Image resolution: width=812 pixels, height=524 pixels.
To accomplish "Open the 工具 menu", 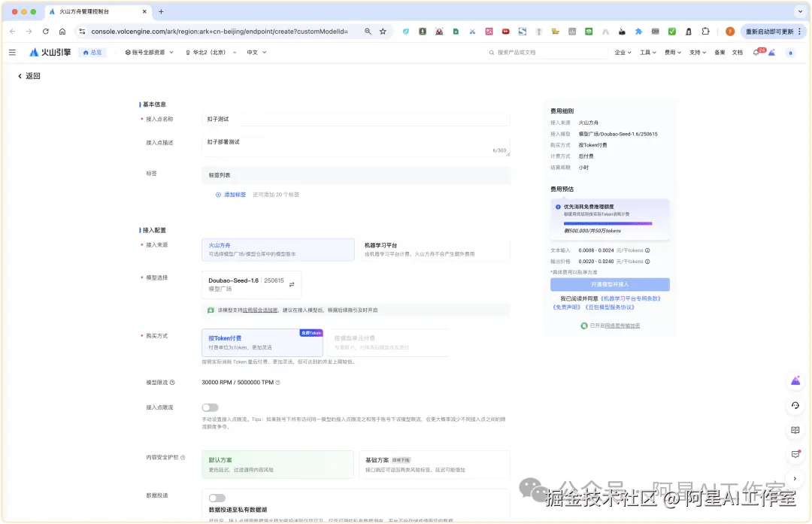I will point(647,53).
